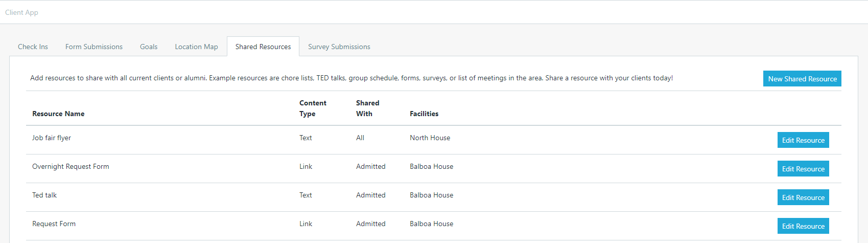
Task: Open the Check Ins tab
Action: click(33, 47)
